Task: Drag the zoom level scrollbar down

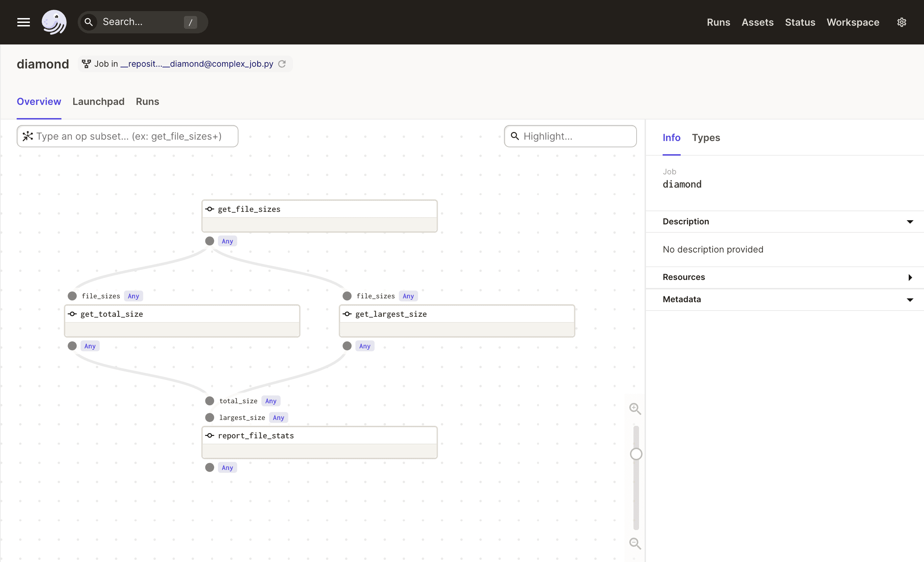Action: pos(635,454)
